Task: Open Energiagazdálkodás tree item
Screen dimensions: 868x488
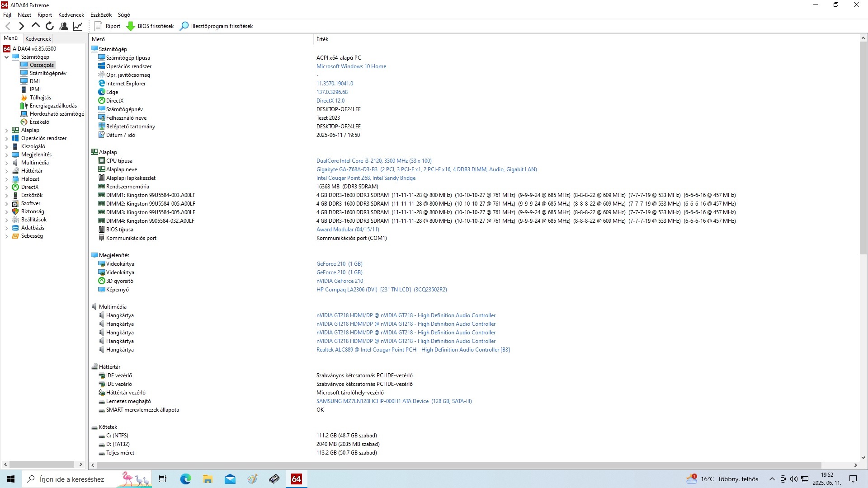Action: point(53,106)
